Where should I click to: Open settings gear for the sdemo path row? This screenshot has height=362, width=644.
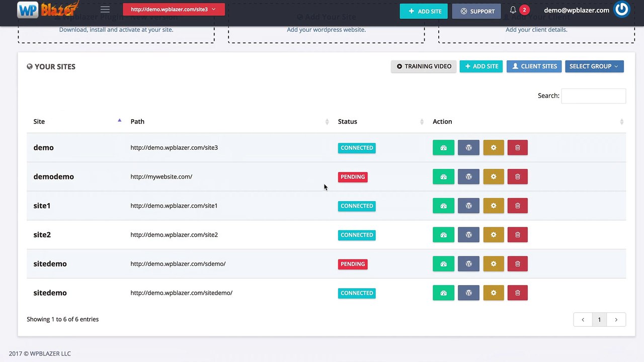click(494, 264)
